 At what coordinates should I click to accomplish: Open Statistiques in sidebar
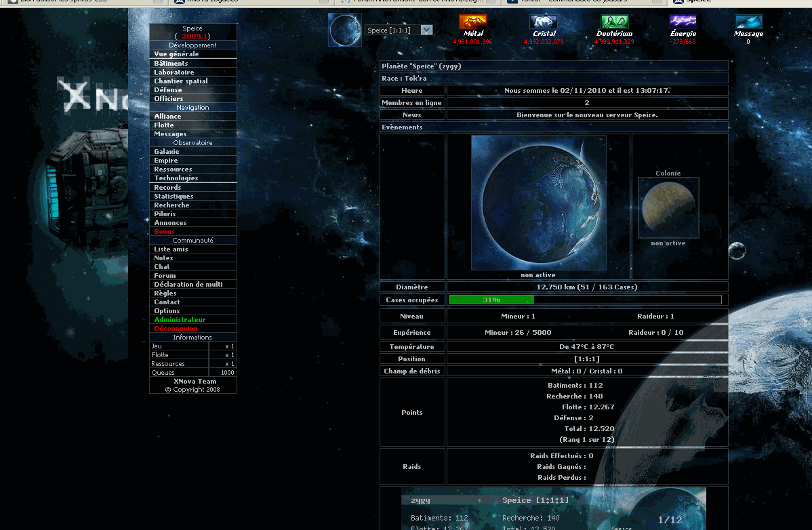pos(174,196)
